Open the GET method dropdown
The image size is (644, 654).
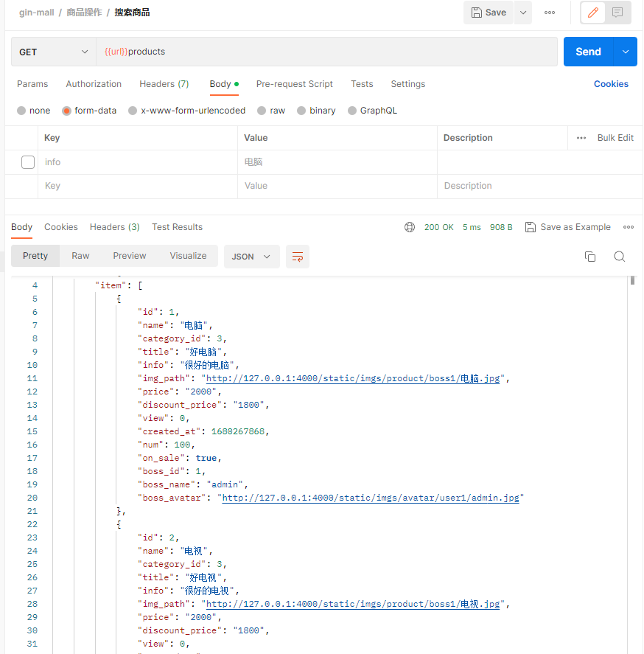(53, 52)
